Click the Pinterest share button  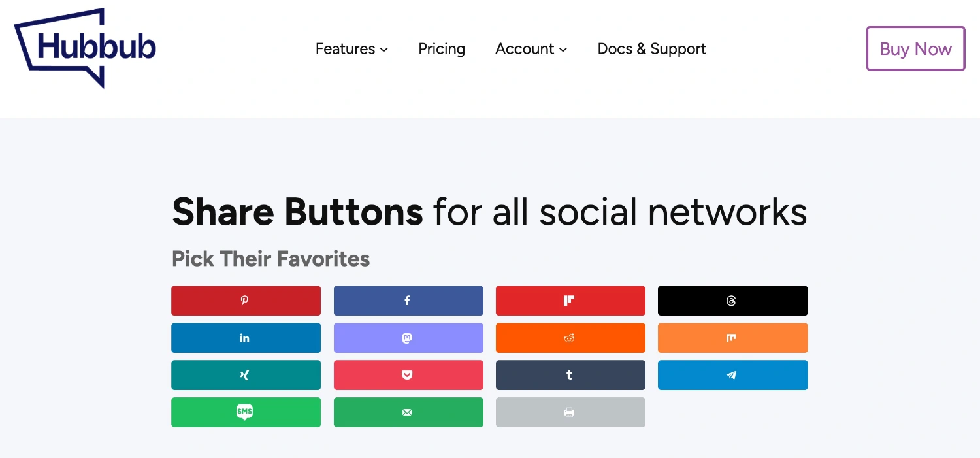coord(246,301)
